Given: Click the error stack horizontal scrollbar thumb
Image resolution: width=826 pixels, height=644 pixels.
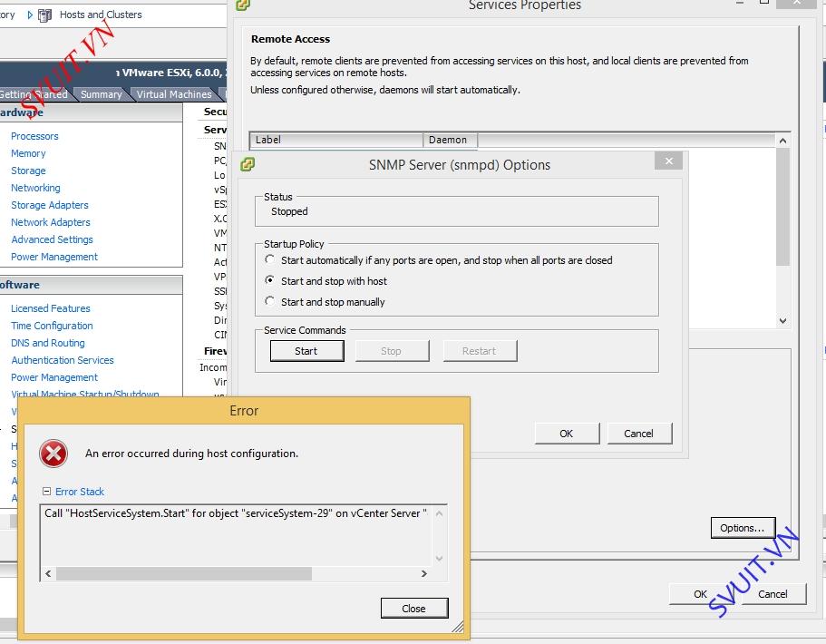Looking at the screenshot, I should [184, 573].
